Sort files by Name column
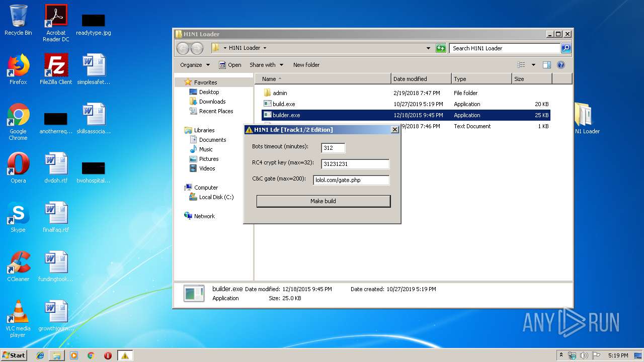The width and height of the screenshot is (644, 362). (x=323, y=79)
